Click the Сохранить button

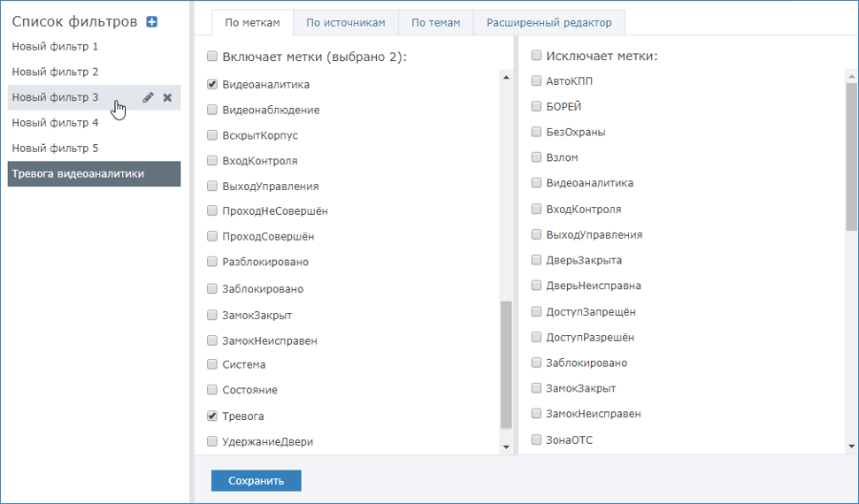point(256,480)
